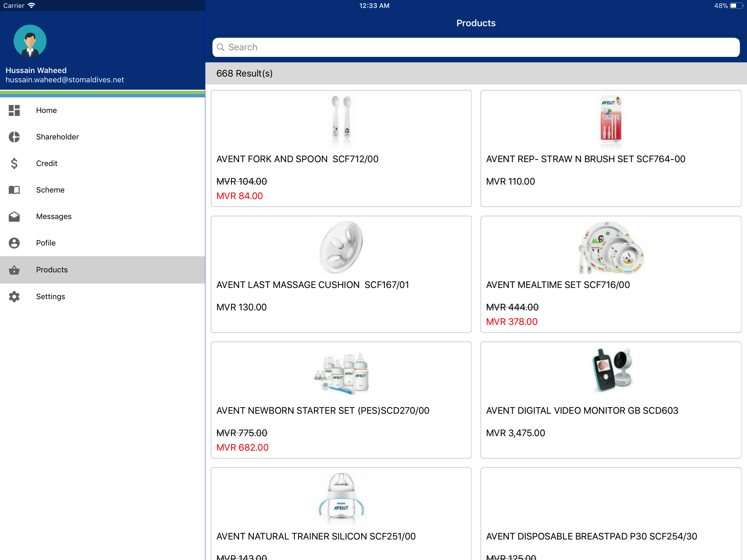Click the price MVR 3,475.00
This screenshot has height=560, width=747.
click(515, 433)
